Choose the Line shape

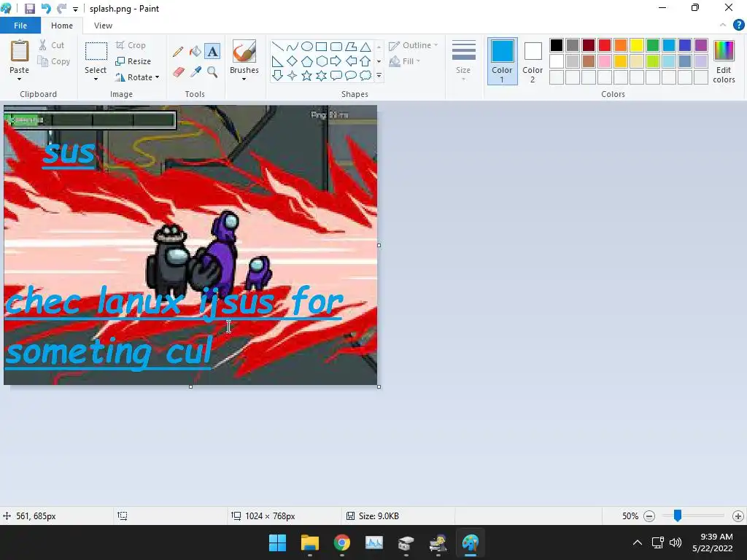[277, 46]
